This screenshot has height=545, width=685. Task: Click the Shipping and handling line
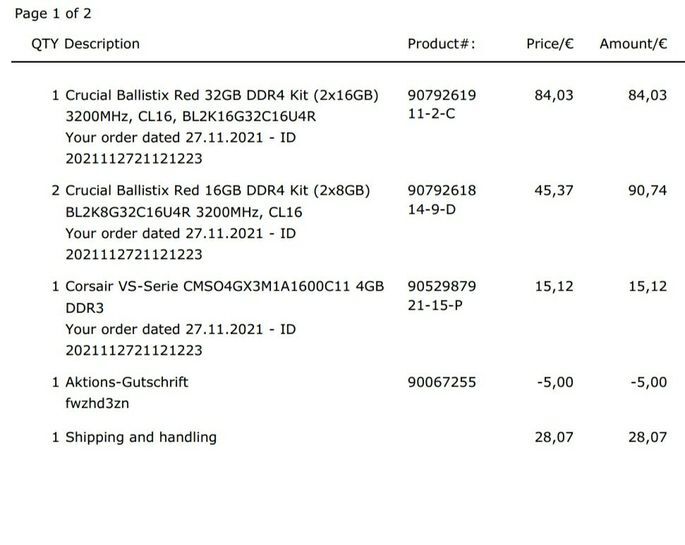tap(140, 437)
